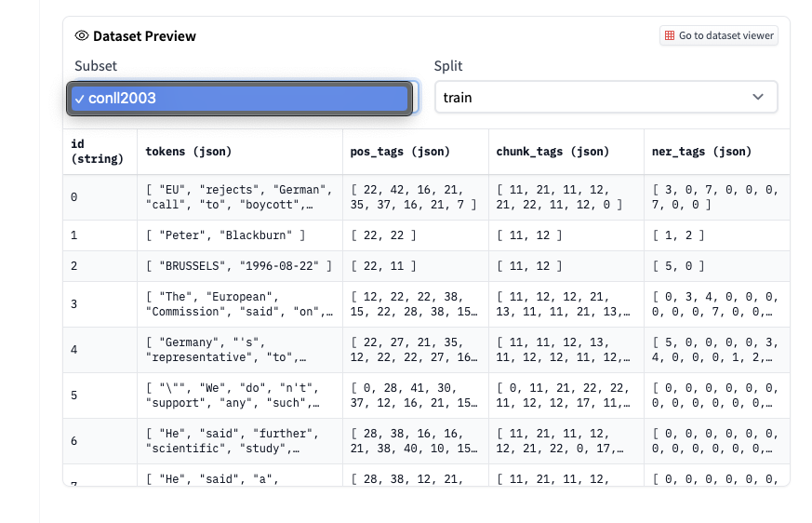Click id cell with value 6
The image size is (812, 523).
tap(100, 441)
